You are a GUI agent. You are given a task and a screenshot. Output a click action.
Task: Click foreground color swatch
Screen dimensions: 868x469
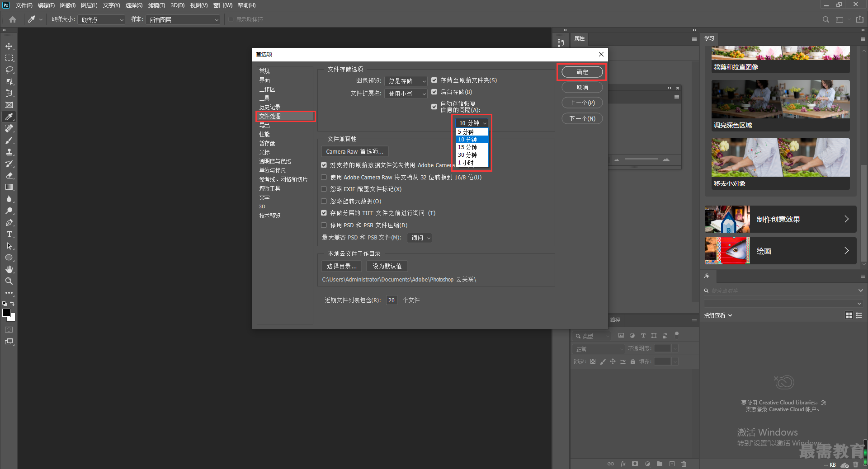[x=6, y=313]
